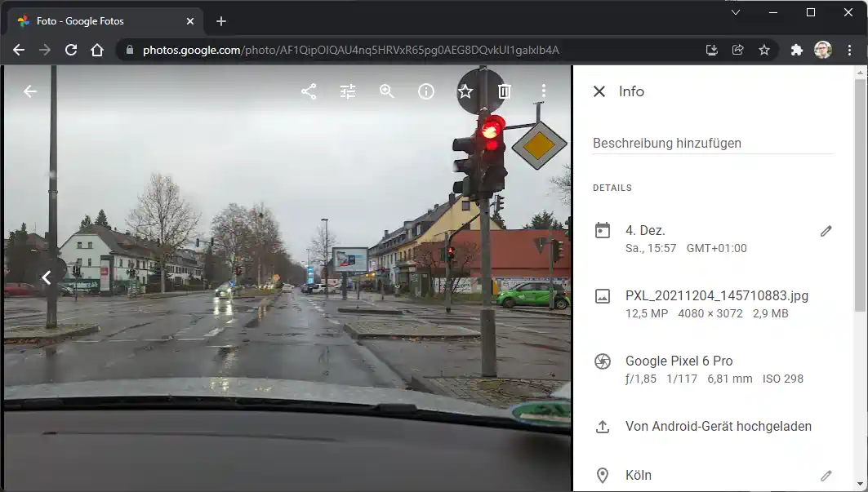Open the Chrome extensions puzzle icon
The width and height of the screenshot is (868, 492).
(x=796, y=49)
